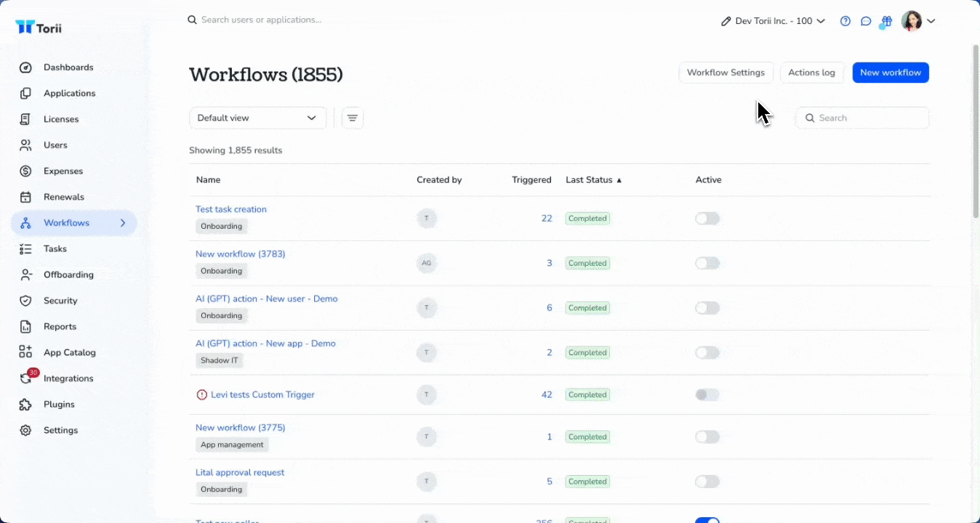
Task: Toggle active switch for New workflow (3783)
Action: click(x=707, y=263)
